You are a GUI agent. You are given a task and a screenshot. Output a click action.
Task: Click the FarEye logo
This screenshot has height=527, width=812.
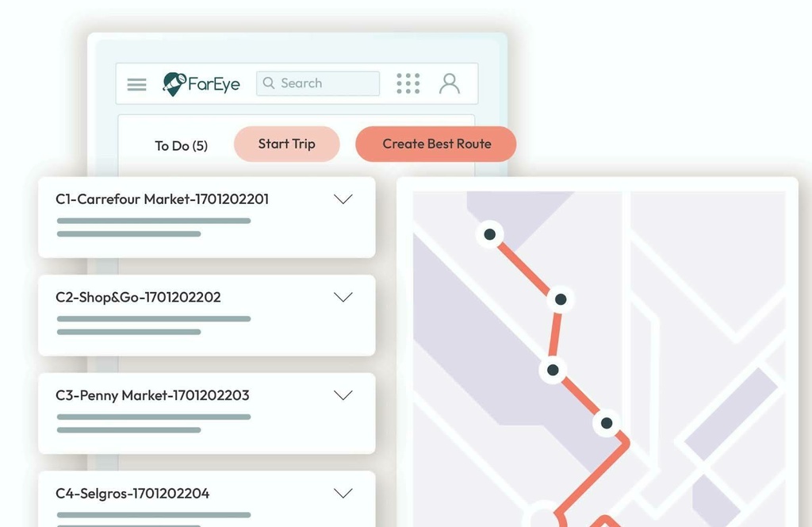click(201, 83)
